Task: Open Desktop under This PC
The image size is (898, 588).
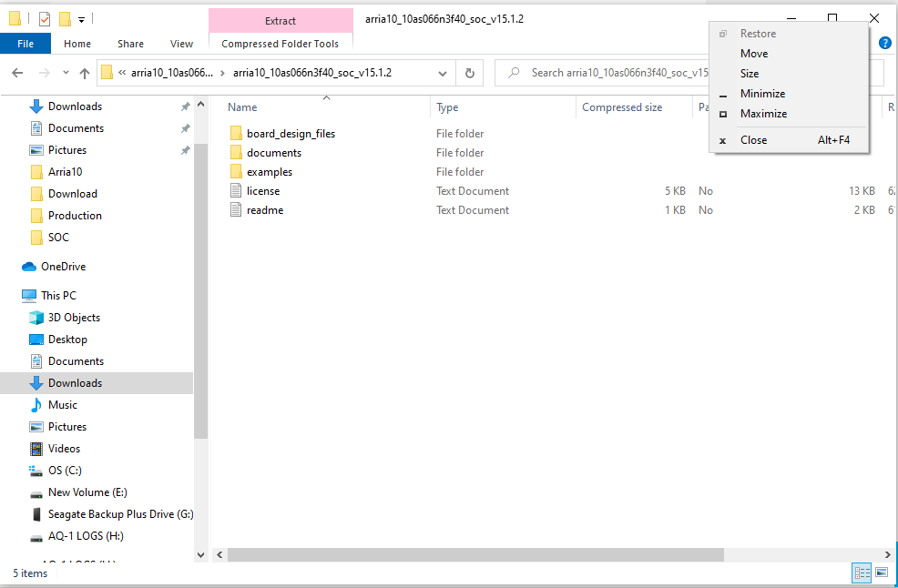Action: pyautogui.click(x=67, y=339)
